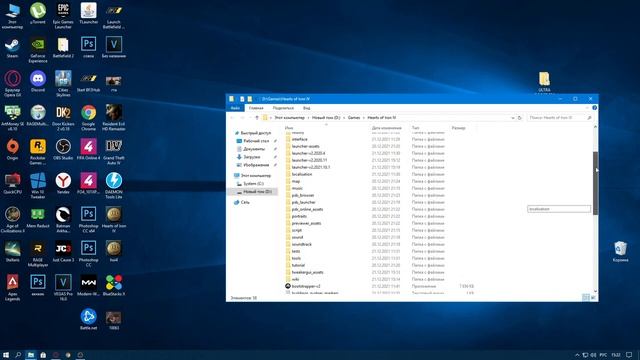The height and width of the screenshot is (360, 640).
Task: Sort by Имя column header
Action: coord(289,128)
